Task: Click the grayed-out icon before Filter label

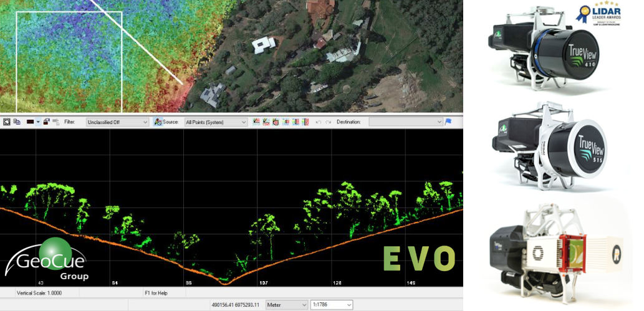Action: pyautogui.click(x=56, y=122)
